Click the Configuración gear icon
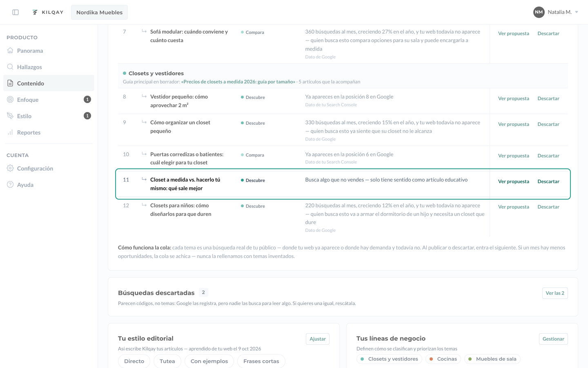588x368 pixels. tap(10, 168)
